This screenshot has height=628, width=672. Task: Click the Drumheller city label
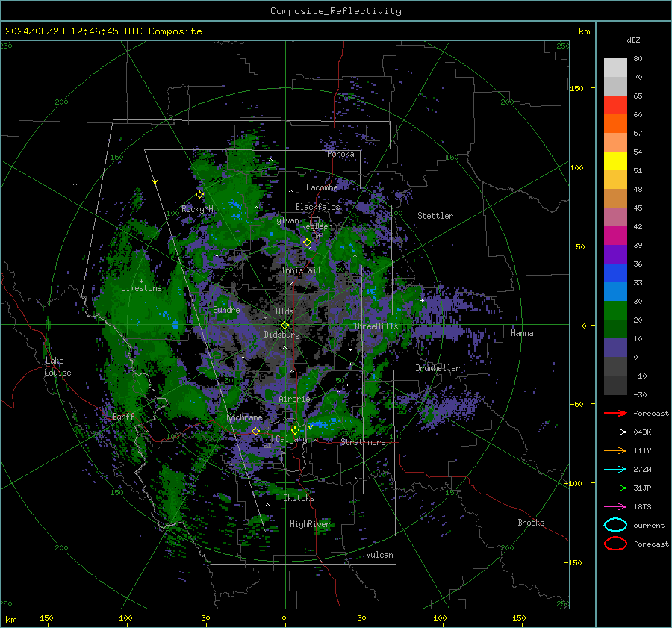(x=438, y=368)
